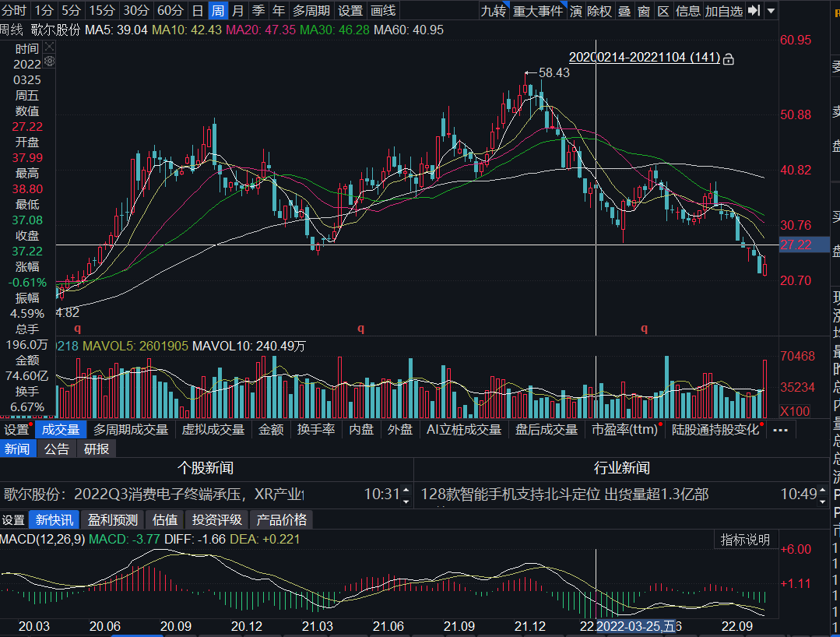Add stock with 加自选 button
This screenshot has width=840, height=637.
click(723, 11)
